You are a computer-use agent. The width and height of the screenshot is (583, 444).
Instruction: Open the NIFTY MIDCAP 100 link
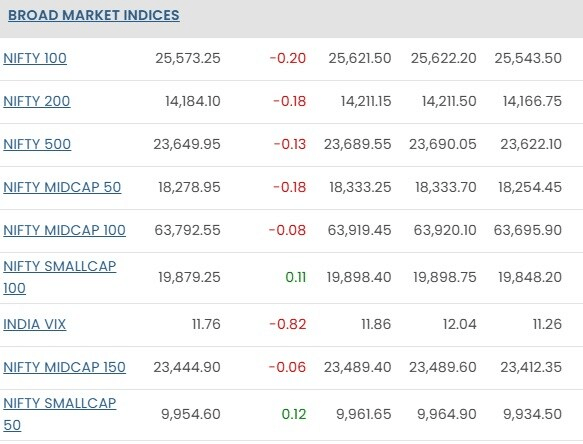tap(64, 230)
